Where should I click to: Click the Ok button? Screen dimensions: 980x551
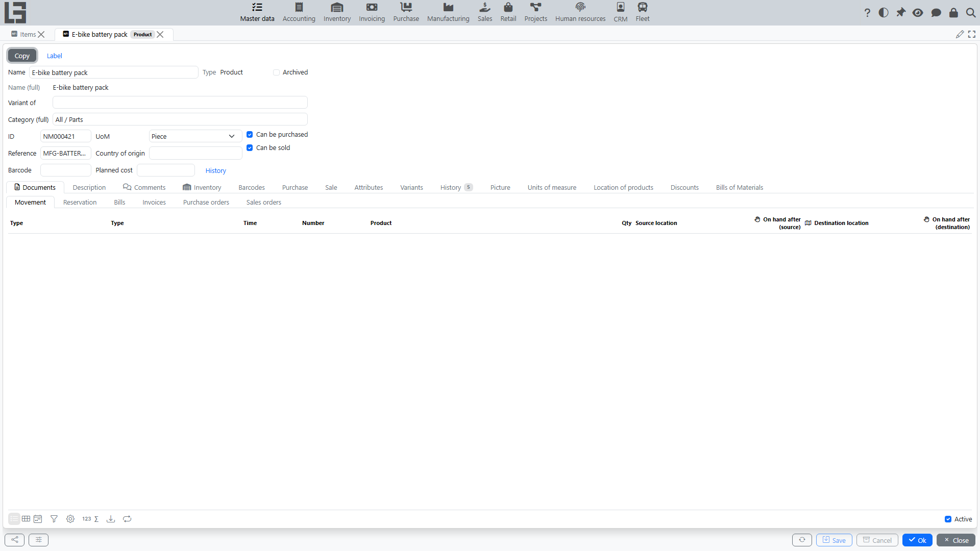[917, 540]
